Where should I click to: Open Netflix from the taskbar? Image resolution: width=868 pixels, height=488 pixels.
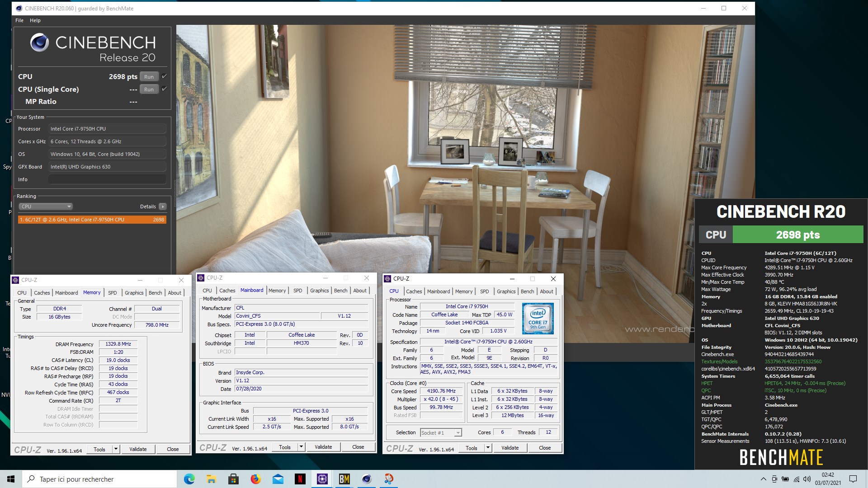[x=300, y=479]
